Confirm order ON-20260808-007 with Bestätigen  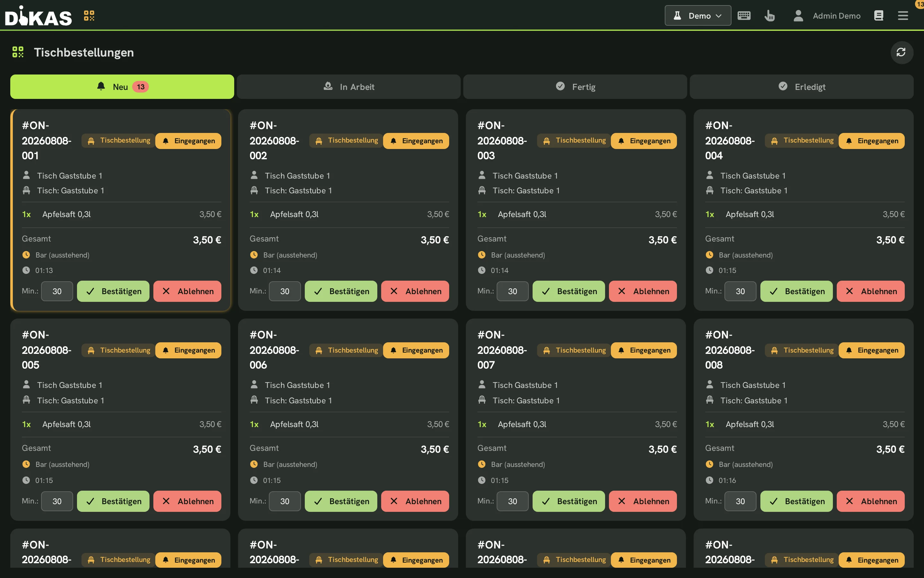click(569, 501)
